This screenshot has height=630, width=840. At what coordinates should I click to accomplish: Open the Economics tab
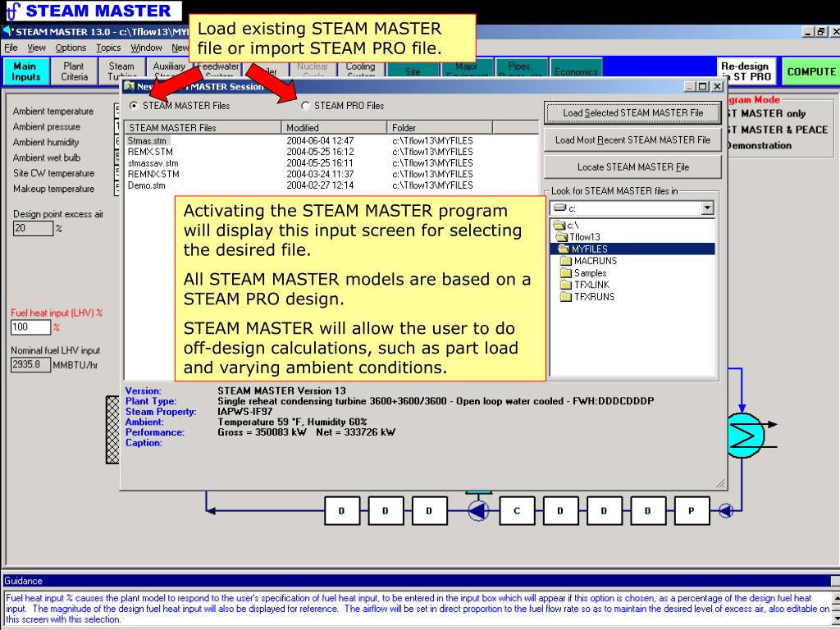(576, 71)
